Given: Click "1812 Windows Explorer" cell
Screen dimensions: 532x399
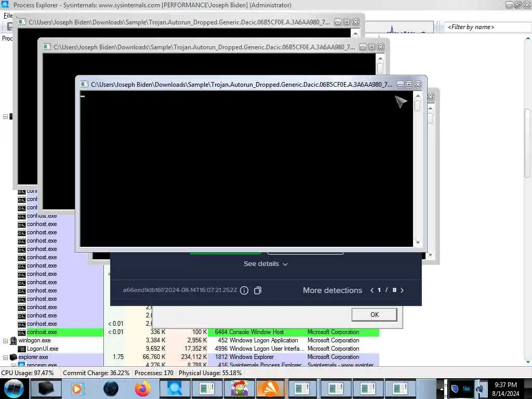Looking at the screenshot, I should [x=244, y=357].
